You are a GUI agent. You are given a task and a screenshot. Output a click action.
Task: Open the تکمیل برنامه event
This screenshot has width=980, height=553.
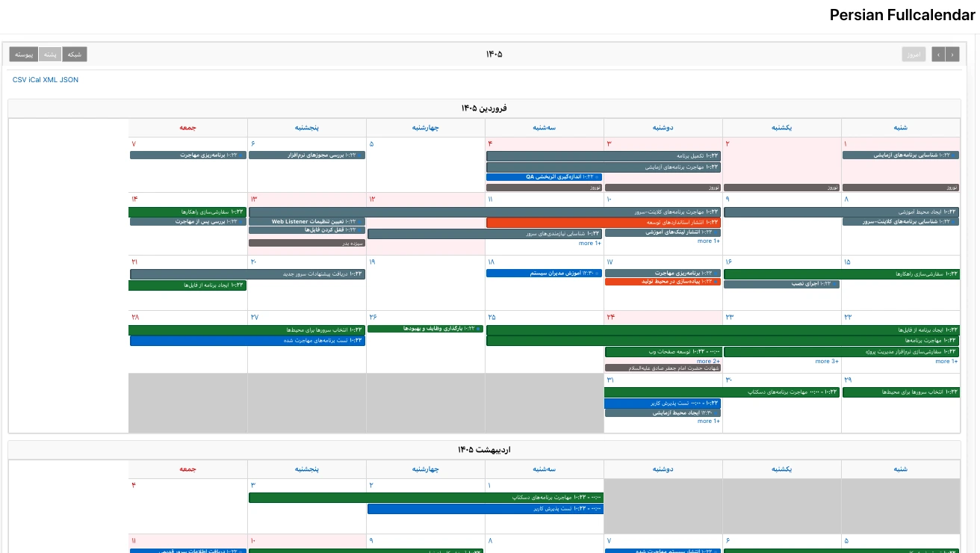[604, 156]
